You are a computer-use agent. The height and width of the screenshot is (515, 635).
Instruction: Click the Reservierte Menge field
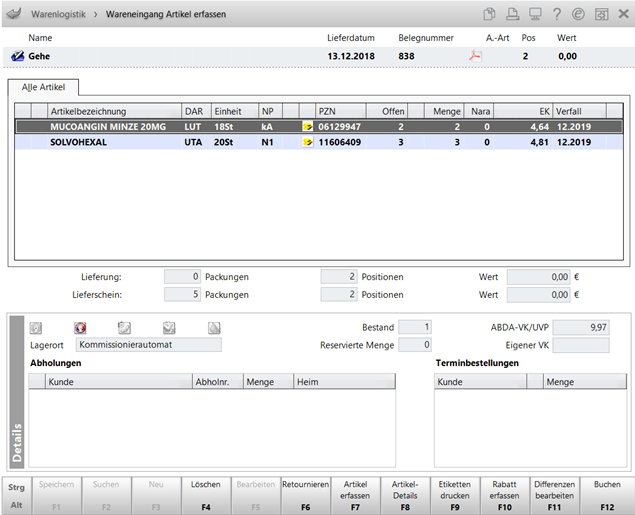415,345
